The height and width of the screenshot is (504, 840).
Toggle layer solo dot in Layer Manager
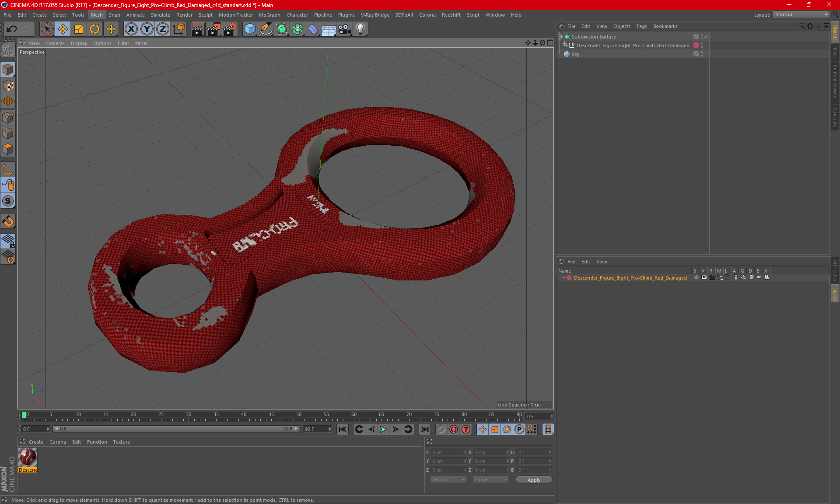pos(696,278)
